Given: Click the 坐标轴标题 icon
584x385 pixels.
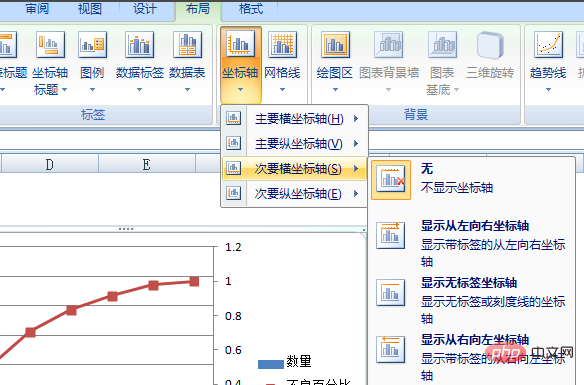Looking at the screenshot, I should [x=50, y=45].
